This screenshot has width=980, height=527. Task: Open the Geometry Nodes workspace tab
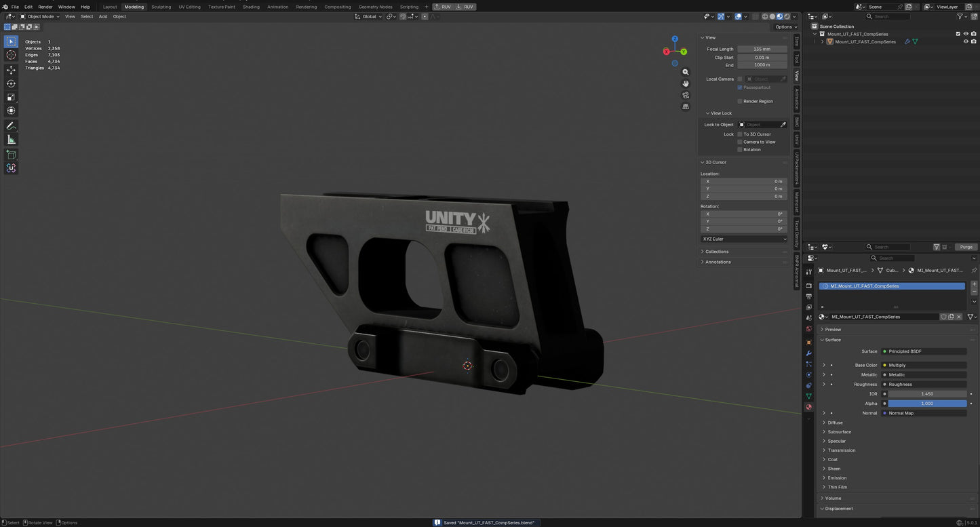pos(376,7)
